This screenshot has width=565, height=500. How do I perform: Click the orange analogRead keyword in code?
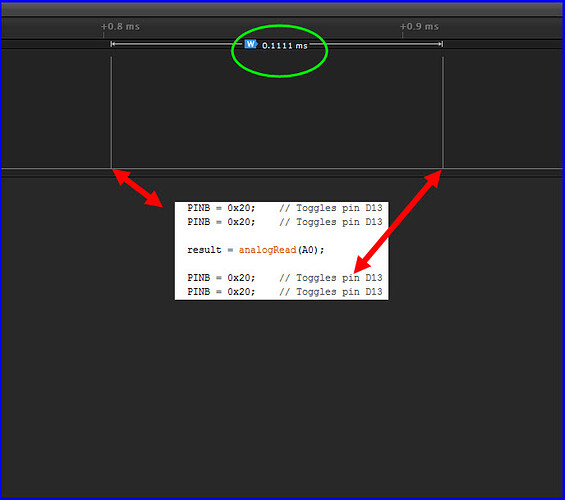click(x=267, y=250)
